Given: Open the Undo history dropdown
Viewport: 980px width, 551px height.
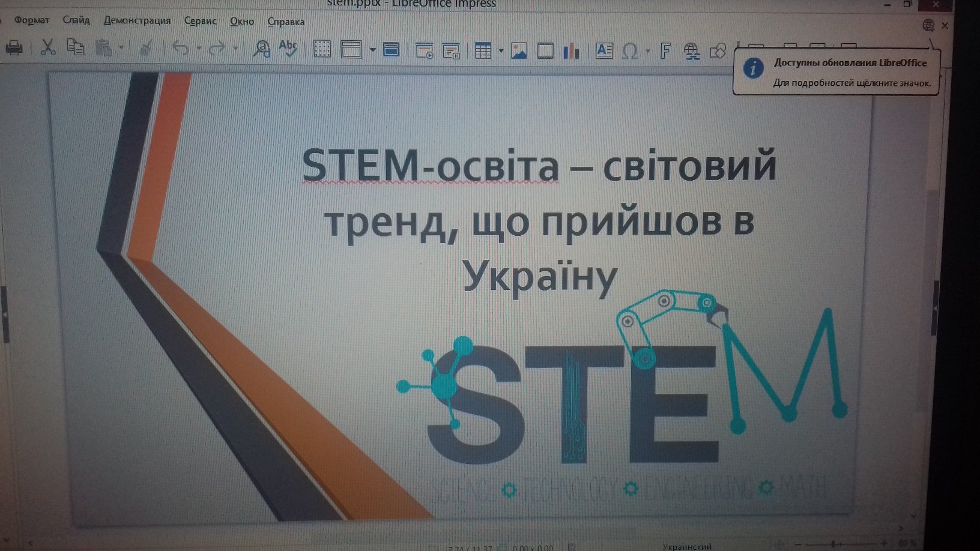Looking at the screenshot, I should (198, 48).
